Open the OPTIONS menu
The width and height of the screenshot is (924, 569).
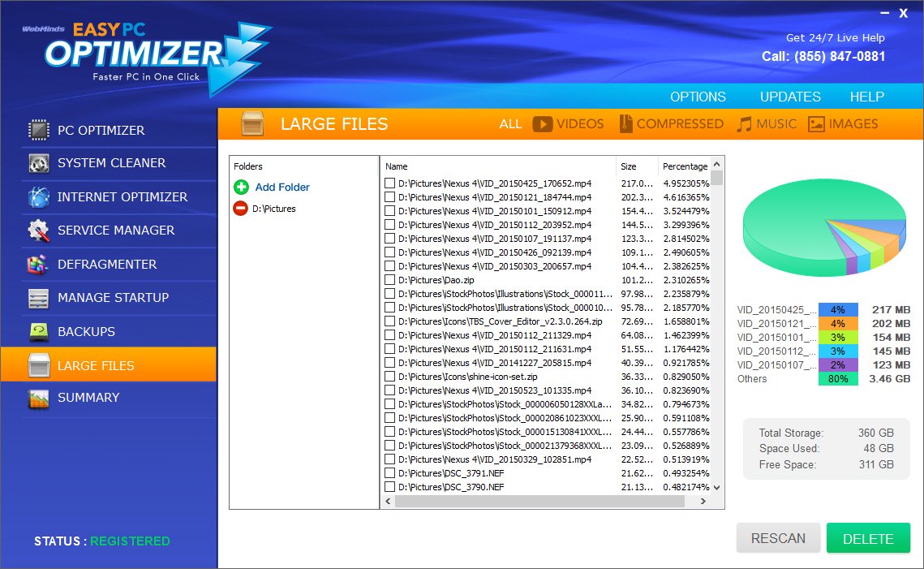698,97
